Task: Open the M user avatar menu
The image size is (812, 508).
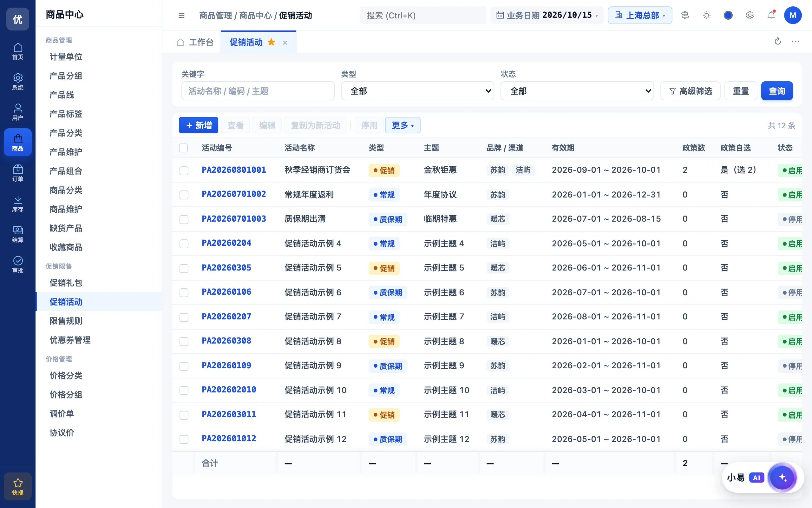Action: click(793, 16)
